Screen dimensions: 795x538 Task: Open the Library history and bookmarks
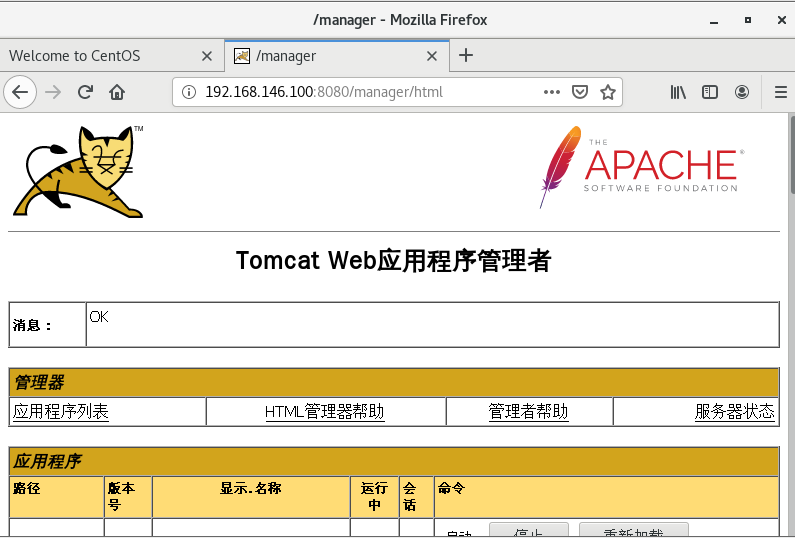(678, 92)
